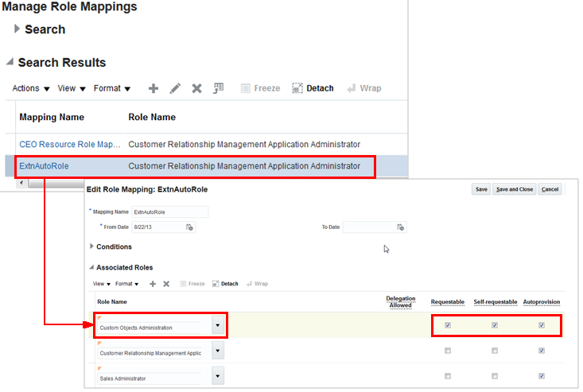This screenshot has height=392, width=583.
Task: Click the add mapping plus icon
Action: pos(154,88)
